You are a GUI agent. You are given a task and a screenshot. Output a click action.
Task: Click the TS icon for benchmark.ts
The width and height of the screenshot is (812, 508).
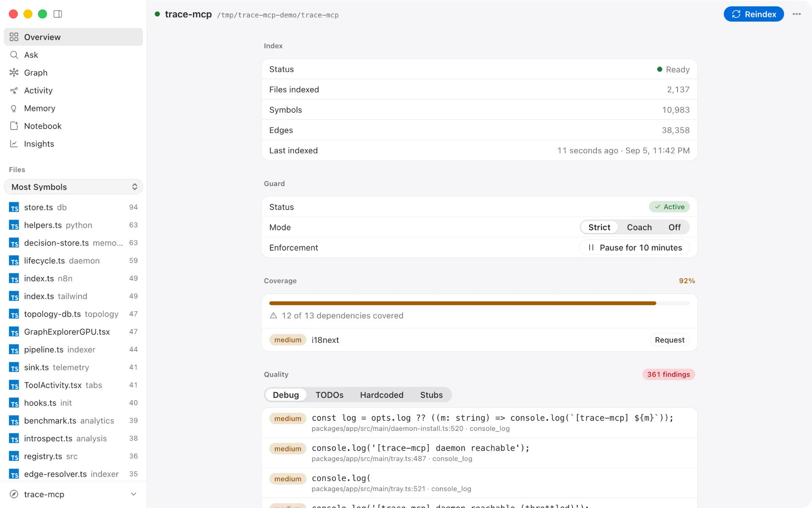14,421
